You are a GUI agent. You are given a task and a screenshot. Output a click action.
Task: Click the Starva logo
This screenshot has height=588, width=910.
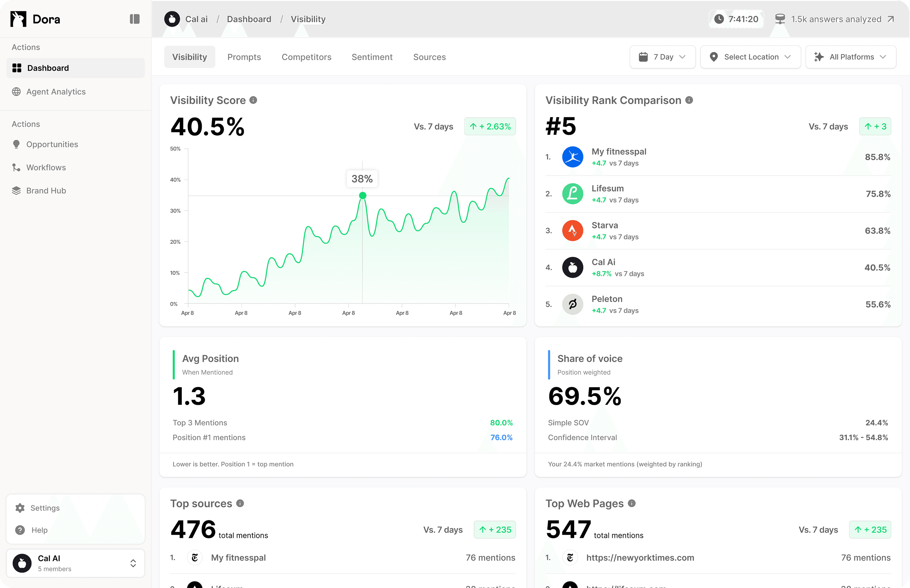pos(573,231)
